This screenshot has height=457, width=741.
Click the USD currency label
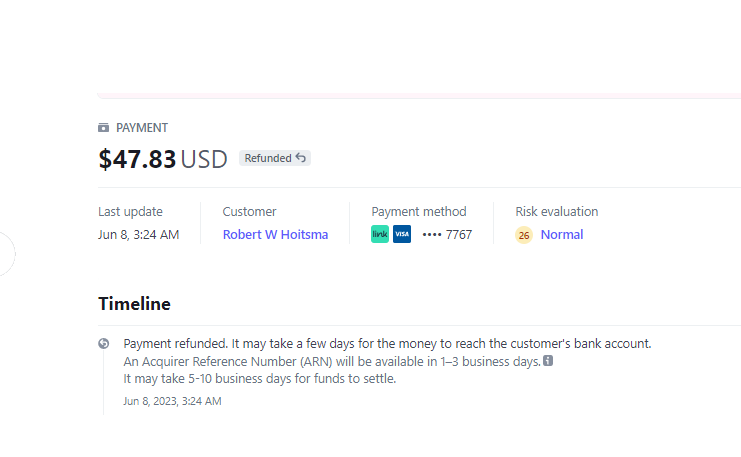(204, 159)
